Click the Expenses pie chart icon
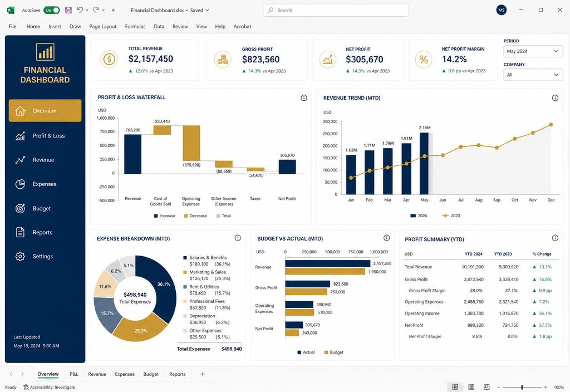Viewport: 570px width, 392px height. 21,184
